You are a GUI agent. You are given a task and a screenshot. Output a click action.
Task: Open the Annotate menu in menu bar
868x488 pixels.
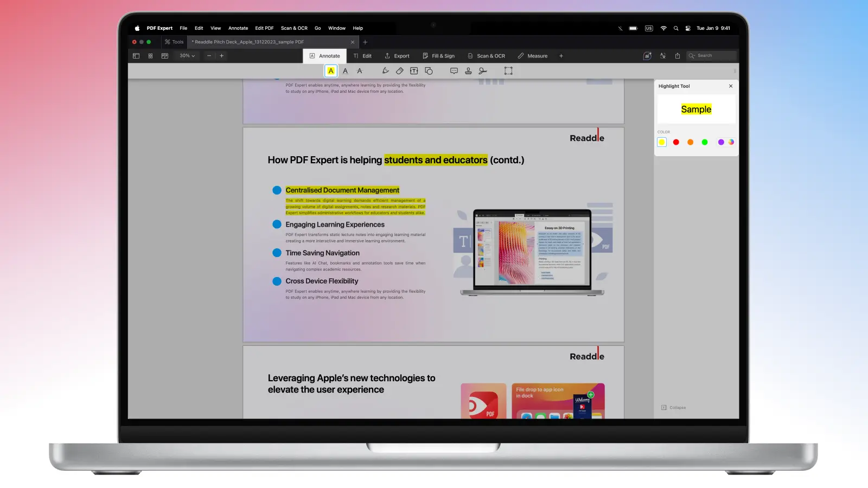coord(238,28)
